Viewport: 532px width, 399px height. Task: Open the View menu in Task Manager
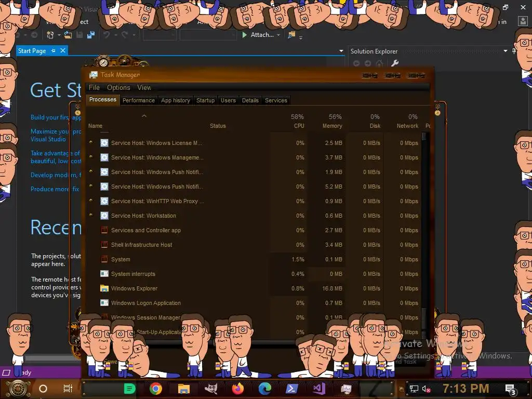tap(144, 87)
